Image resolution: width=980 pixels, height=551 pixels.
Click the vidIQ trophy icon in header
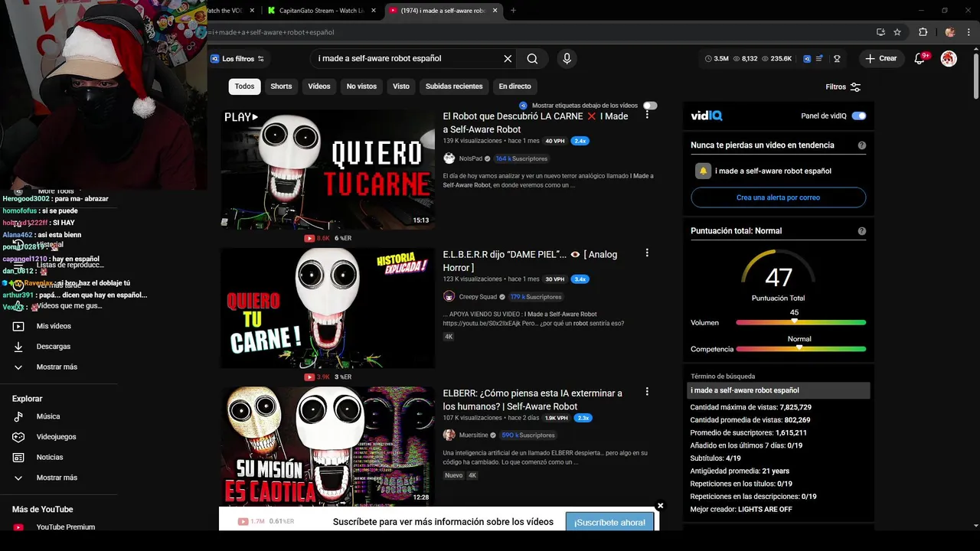(x=837, y=58)
